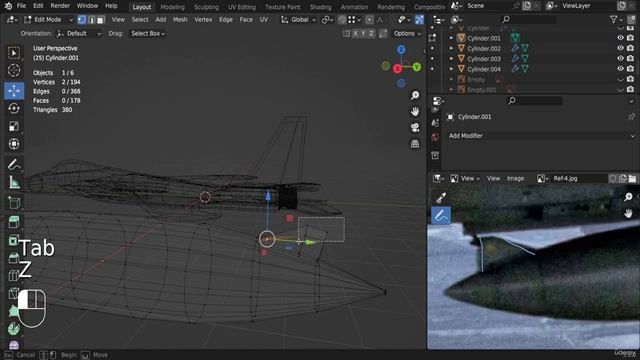
Task: Open the Options dropdown
Action: click(407, 33)
